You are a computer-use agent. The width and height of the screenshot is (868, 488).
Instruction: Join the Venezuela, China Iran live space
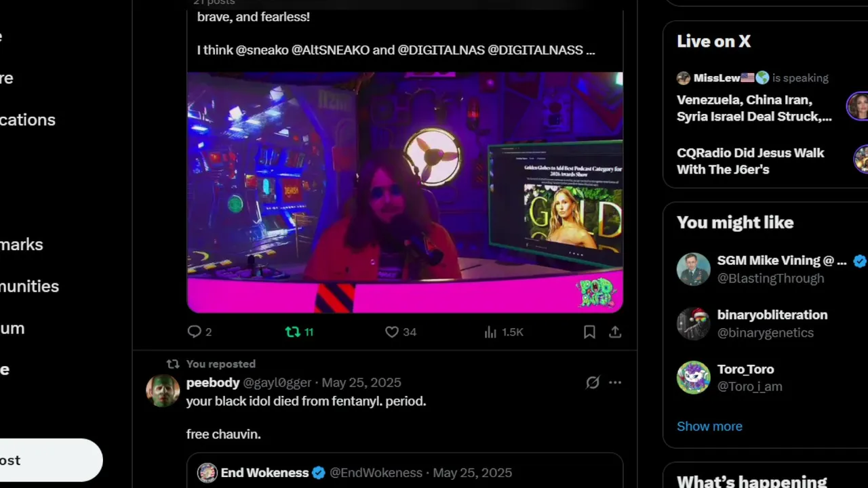click(x=754, y=108)
